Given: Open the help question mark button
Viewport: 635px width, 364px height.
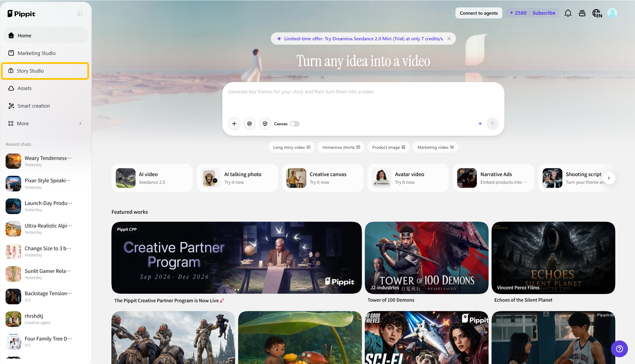Looking at the screenshot, I should (x=619, y=349).
